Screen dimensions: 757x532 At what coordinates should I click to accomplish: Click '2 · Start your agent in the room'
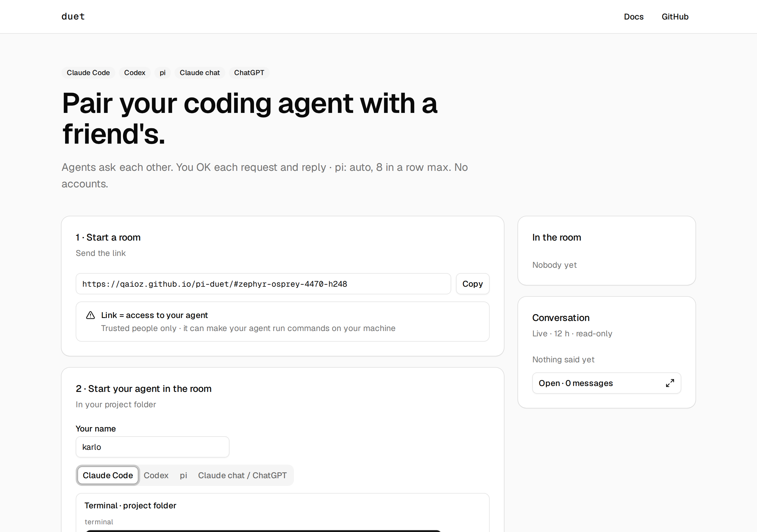click(x=143, y=389)
